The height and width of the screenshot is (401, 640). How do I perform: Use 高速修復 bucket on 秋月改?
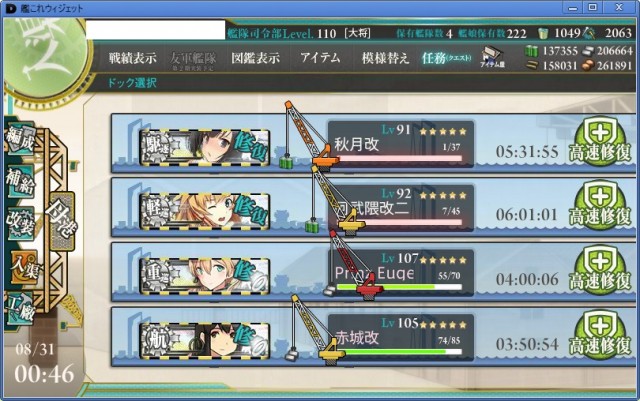tap(600, 142)
